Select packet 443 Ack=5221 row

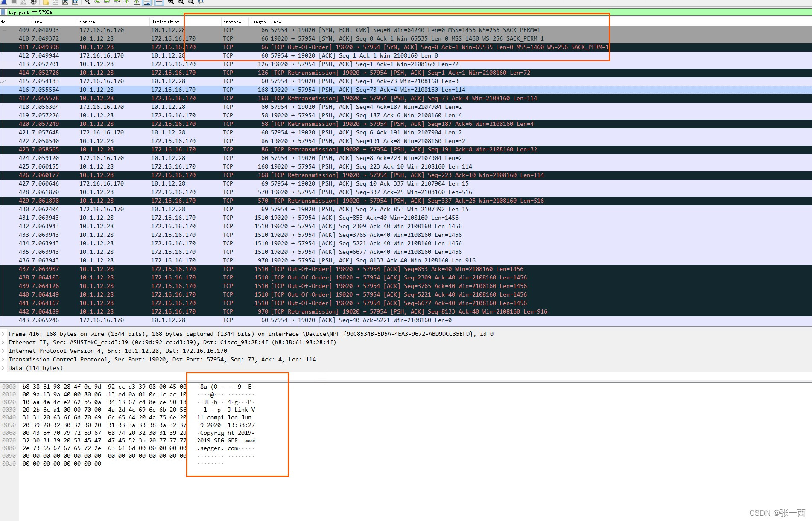point(406,320)
